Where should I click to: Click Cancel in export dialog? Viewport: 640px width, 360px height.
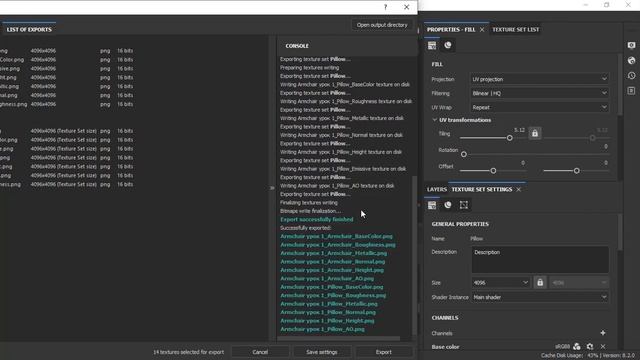tap(260, 352)
